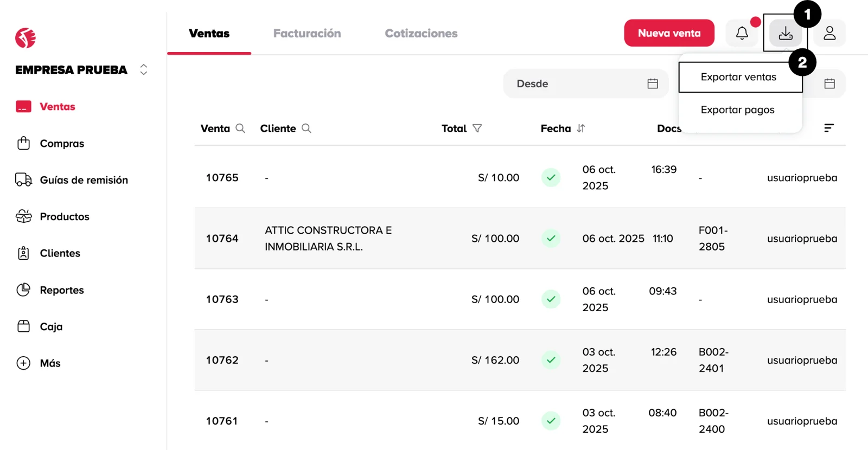Viewport: 868px width, 450px height.
Task: Click the search icon beside Cliente
Action: click(x=307, y=128)
